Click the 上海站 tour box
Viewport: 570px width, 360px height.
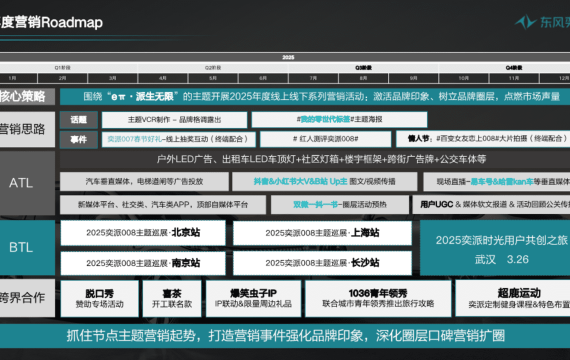(x=322, y=233)
